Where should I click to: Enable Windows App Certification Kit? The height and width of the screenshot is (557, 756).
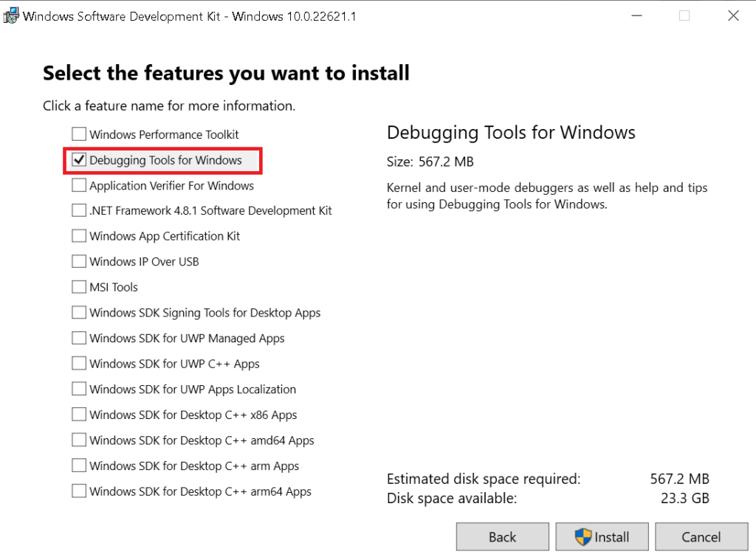[79, 236]
